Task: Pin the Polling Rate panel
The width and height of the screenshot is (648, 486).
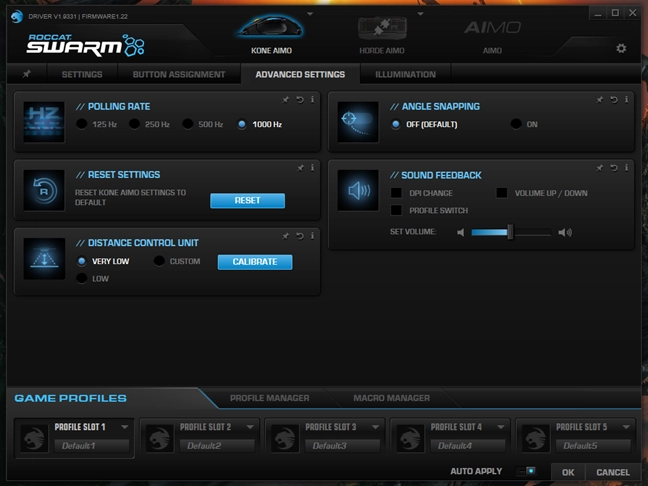Action: [x=286, y=100]
